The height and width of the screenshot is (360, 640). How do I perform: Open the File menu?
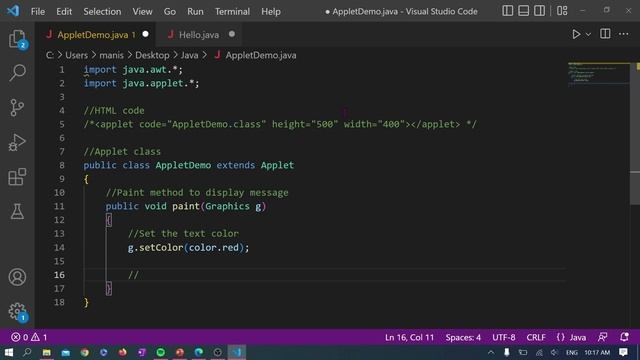[38, 11]
